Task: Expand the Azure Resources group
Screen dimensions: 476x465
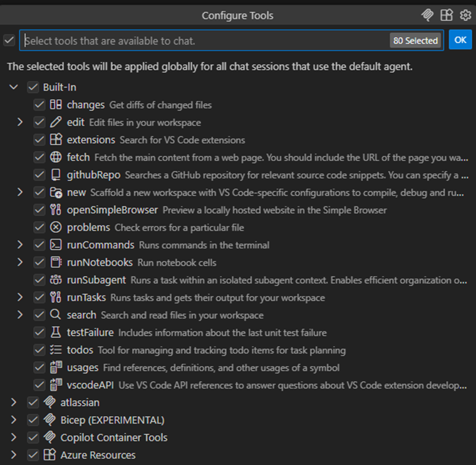Action: 14,455
